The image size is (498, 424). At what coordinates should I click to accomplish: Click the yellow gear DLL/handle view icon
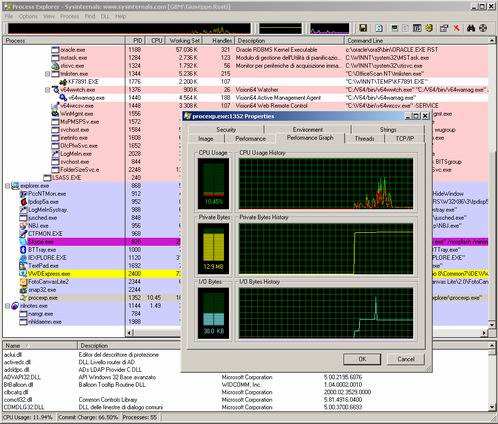click(x=429, y=28)
